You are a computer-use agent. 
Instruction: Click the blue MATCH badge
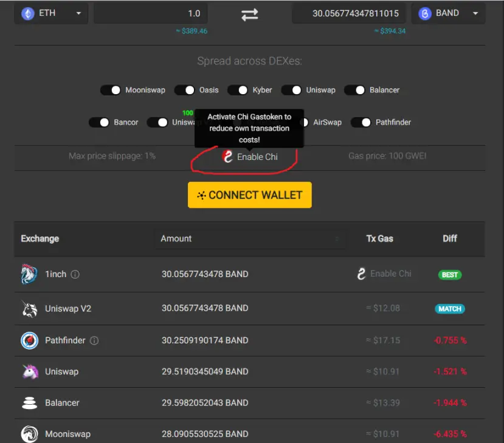pos(450,309)
